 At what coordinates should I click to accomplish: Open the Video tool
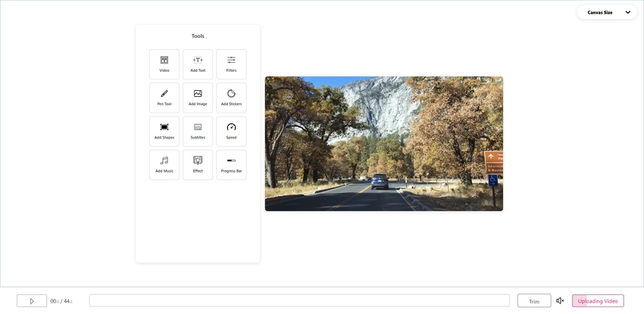pos(164,64)
